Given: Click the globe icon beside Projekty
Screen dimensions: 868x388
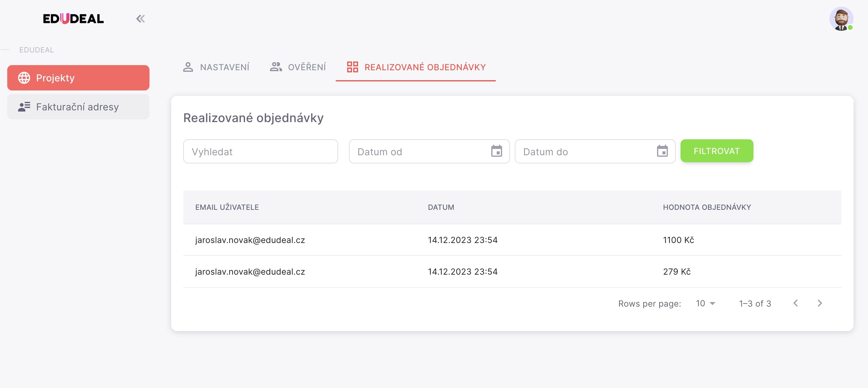Looking at the screenshot, I should (x=24, y=78).
